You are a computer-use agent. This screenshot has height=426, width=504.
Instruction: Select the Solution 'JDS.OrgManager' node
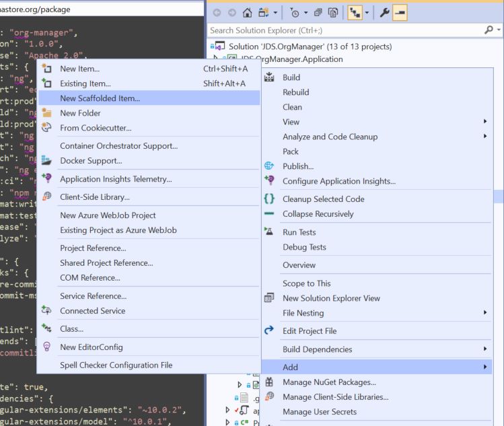tap(310, 46)
